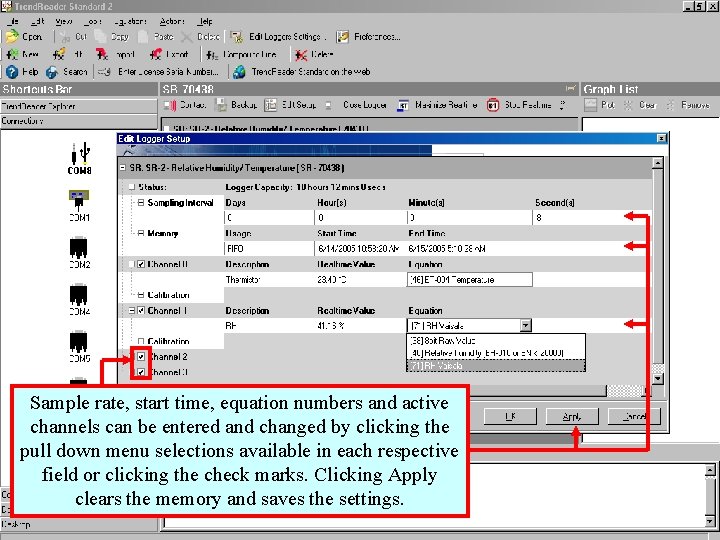Click the Contact logger toolbar icon

pyautogui.click(x=170, y=105)
